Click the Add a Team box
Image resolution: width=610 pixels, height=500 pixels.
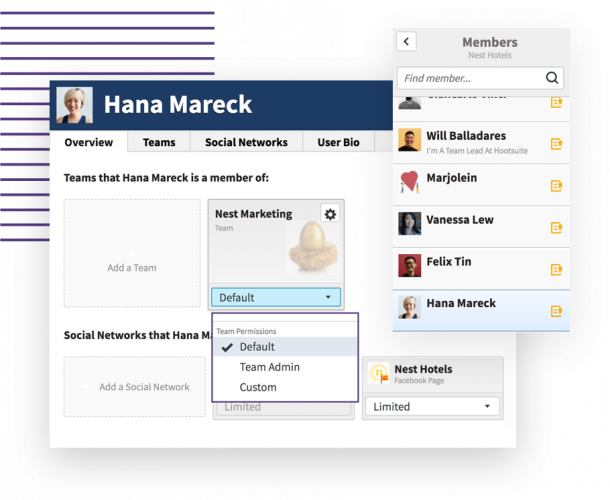[132, 253]
